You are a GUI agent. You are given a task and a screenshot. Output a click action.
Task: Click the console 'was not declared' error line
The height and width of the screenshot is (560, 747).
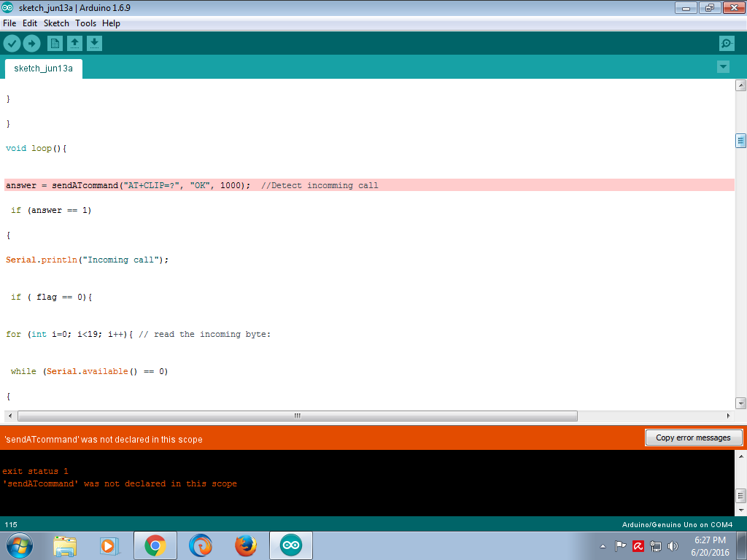point(120,483)
